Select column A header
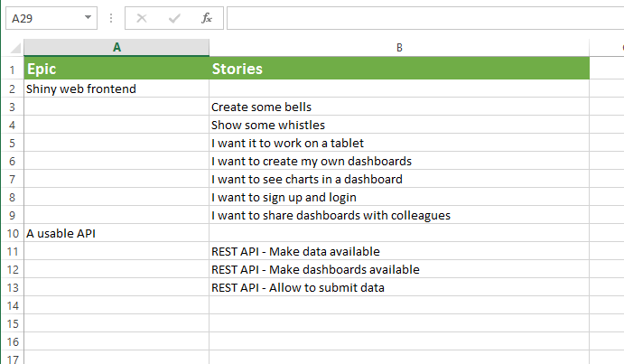This screenshot has height=364, width=624. [x=116, y=48]
